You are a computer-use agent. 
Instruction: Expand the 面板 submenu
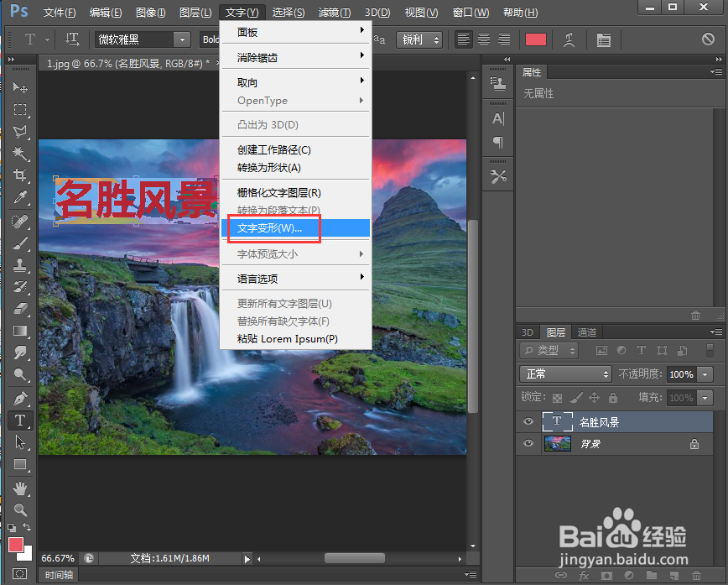pos(296,33)
